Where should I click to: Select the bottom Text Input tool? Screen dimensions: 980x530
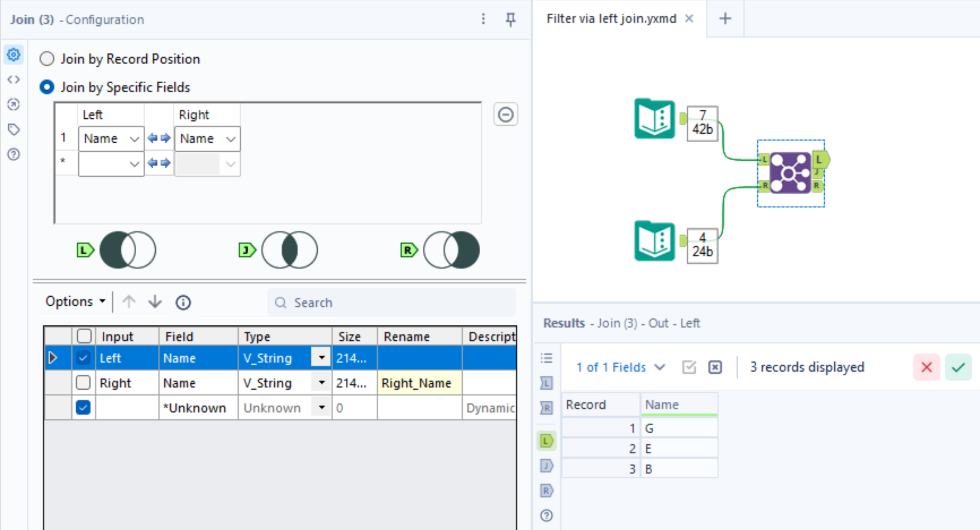[655, 241]
